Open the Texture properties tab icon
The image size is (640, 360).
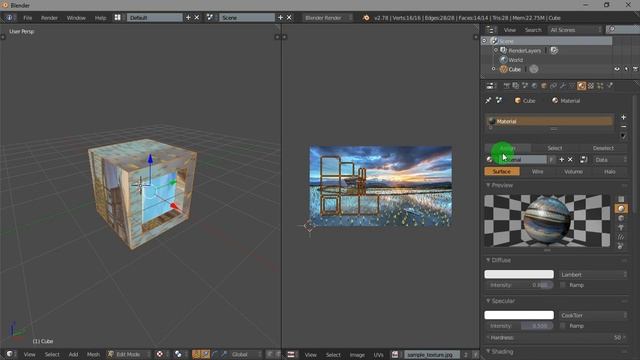click(591, 86)
